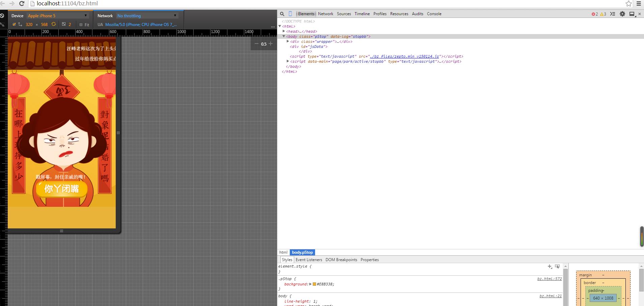This screenshot has height=306, width=644.
Task: Click the device pixel ratio icon
Action: tap(64, 24)
